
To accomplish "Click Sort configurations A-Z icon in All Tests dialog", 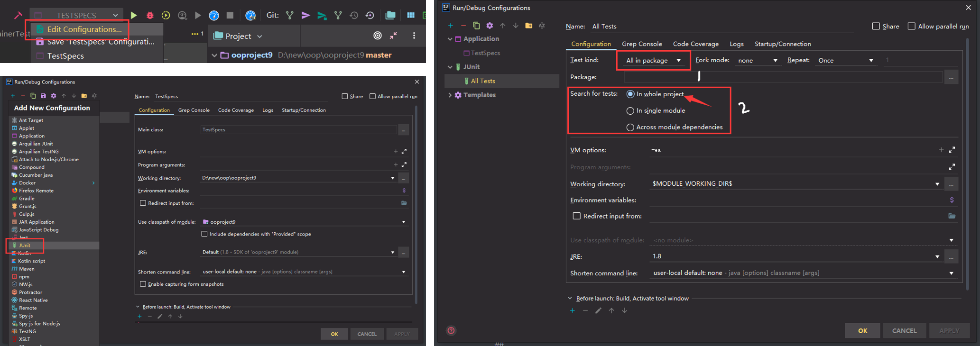I will coord(542,26).
